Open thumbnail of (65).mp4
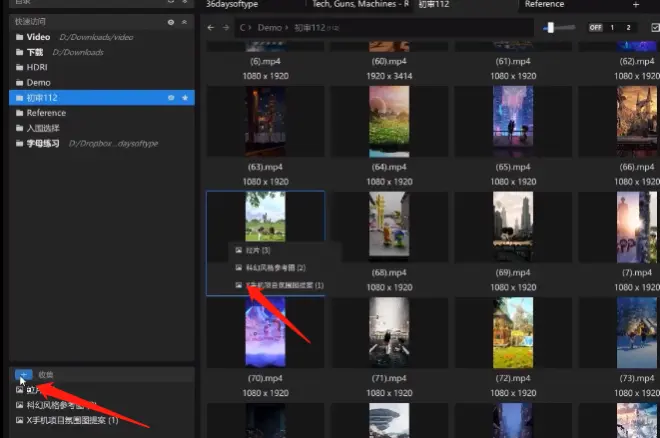Image resolution: width=660 pixels, height=438 pixels. click(x=513, y=121)
